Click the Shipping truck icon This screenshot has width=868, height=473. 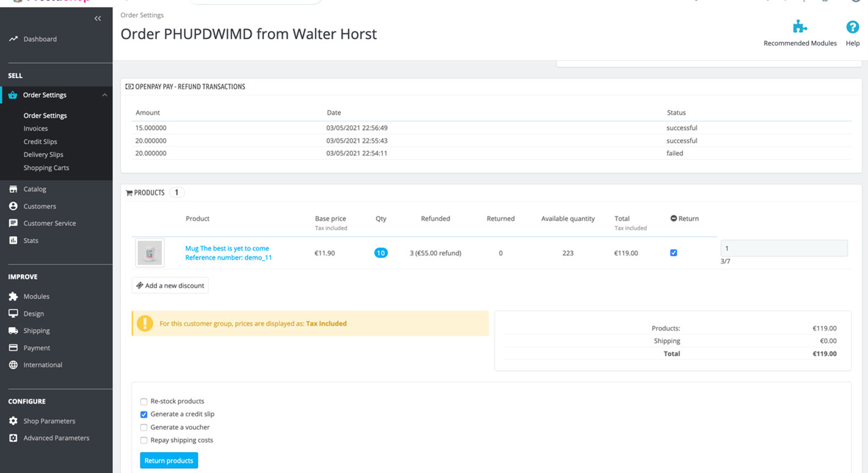point(13,331)
